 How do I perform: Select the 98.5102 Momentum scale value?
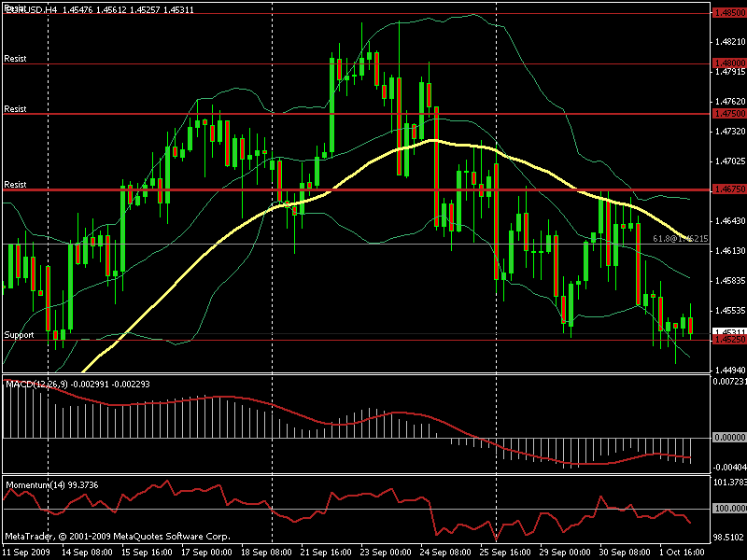coord(729,538)
